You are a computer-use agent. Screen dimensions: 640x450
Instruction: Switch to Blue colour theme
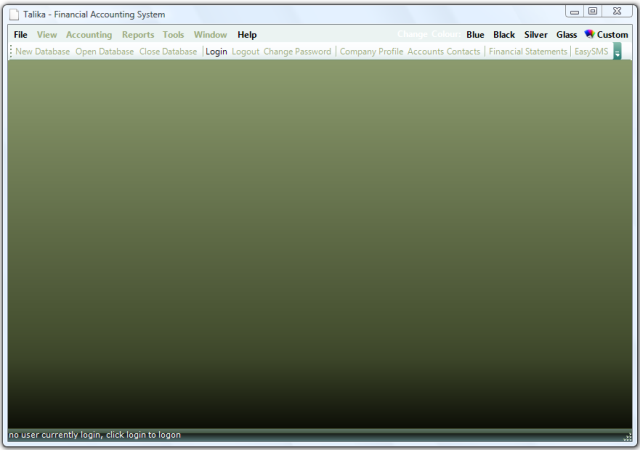tap(475, 35)
